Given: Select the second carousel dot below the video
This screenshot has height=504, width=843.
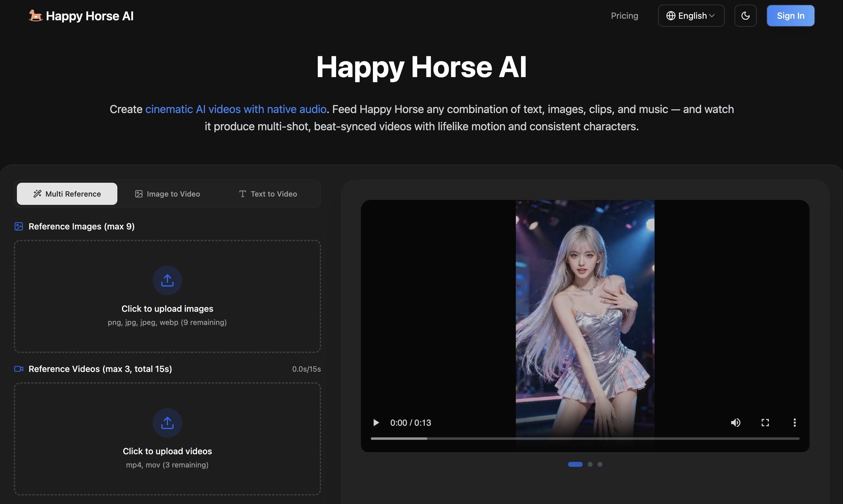Looking at the screenshot, I should (x=590, y=464).
